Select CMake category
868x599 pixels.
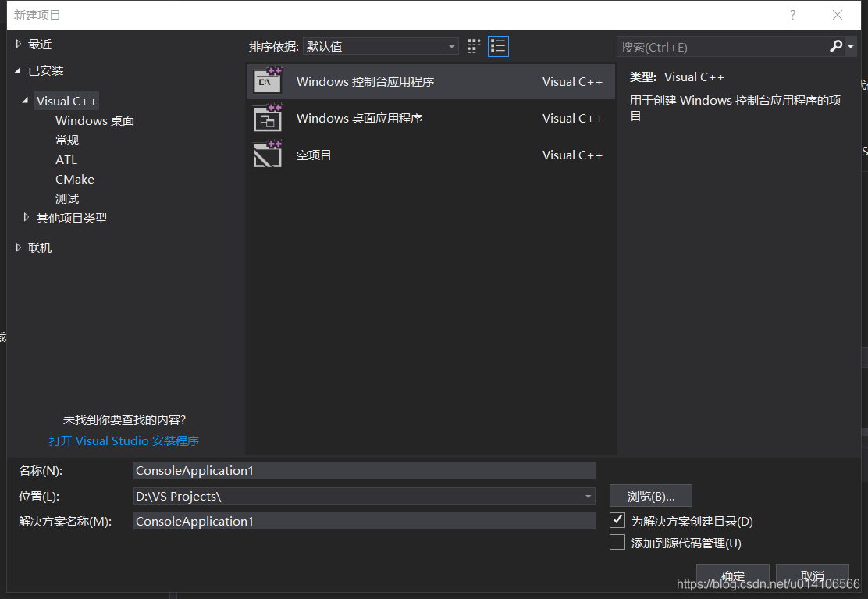(x=75, y=180)
